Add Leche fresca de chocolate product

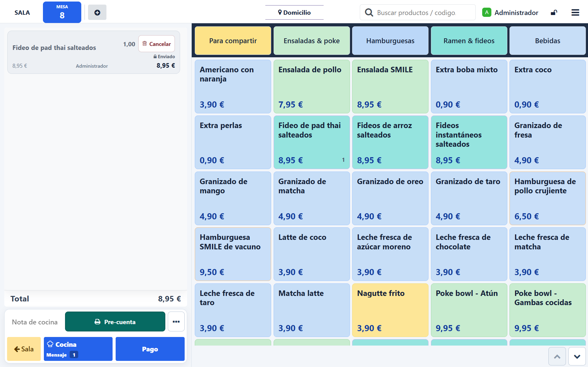(469, 254)
